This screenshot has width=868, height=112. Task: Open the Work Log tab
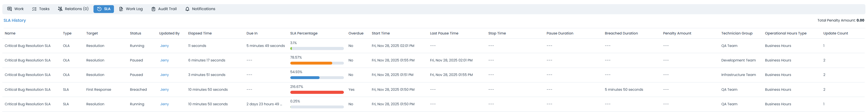point(134,9)
